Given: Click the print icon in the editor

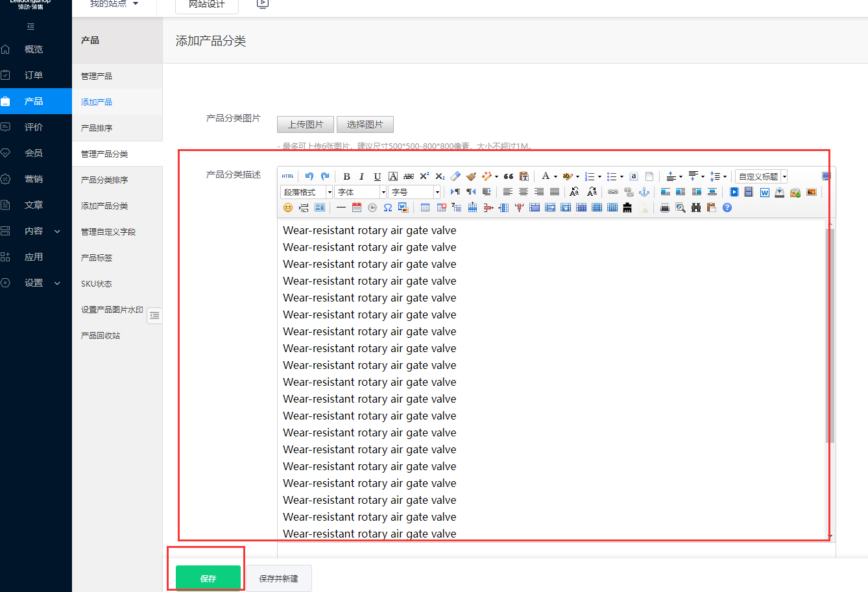Looking at the screenshot, I should 664,207.
